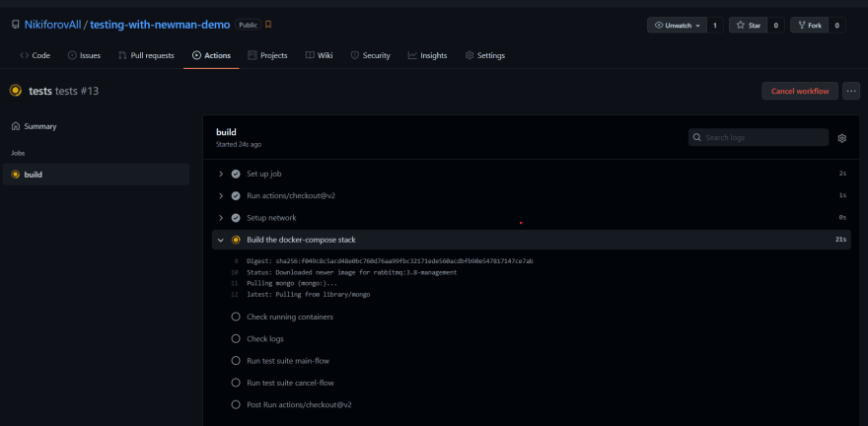The height and width of the screenshot is (426, 868).
Task: Open the three-dots workflow options menu
Action: 851,91
